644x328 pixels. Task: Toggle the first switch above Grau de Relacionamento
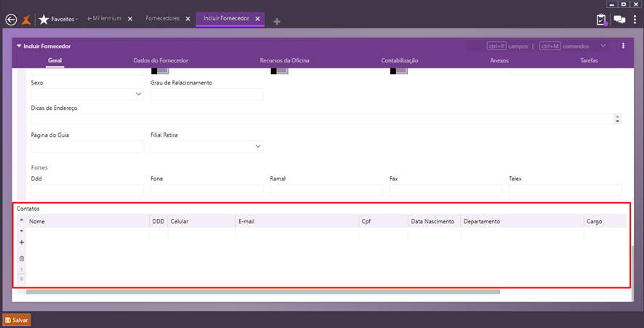[x=160, y=71]
